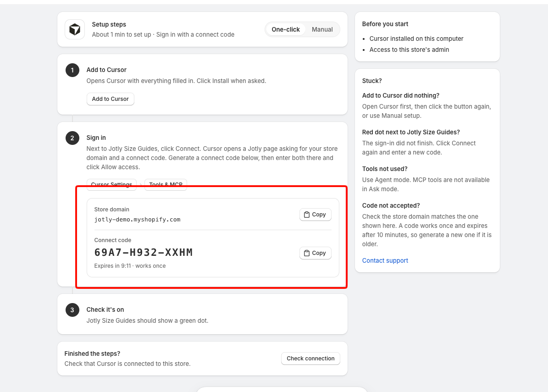
Task: Click the 'Before you start' heading
Action: (385, 24)
